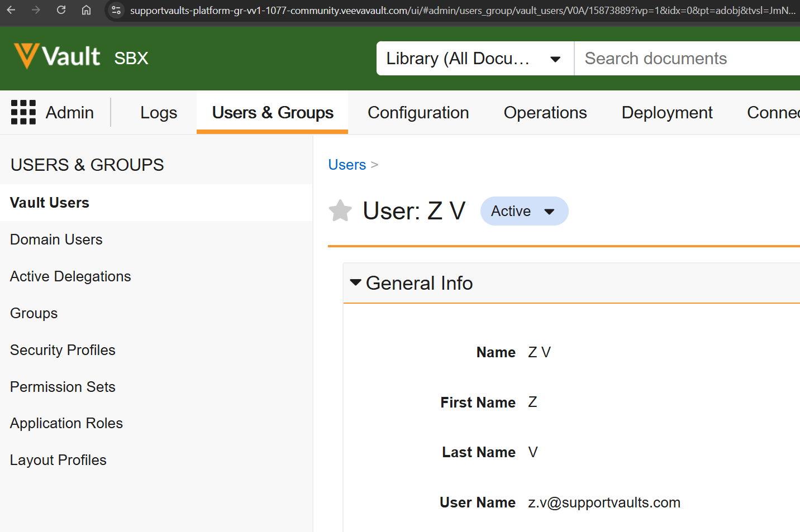
Task: Click the Users breadcrumb link
Action: 347,165
